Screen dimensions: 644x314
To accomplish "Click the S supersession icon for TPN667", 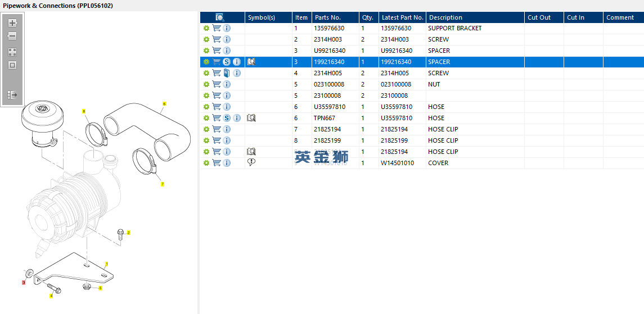I will 227,118.
